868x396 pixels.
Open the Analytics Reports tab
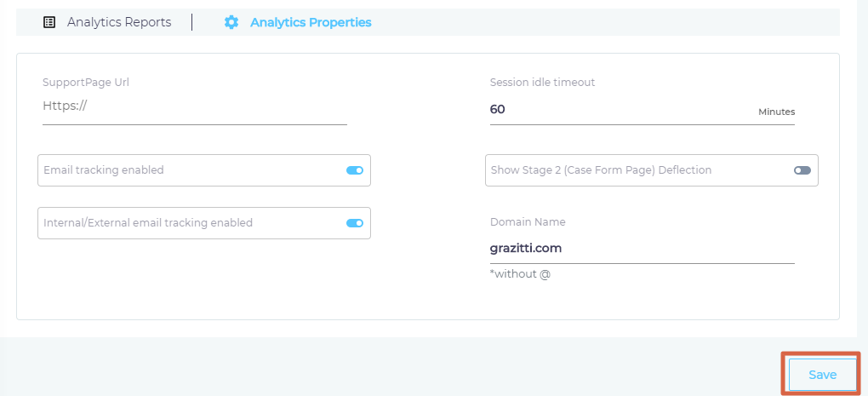[107, 22]
